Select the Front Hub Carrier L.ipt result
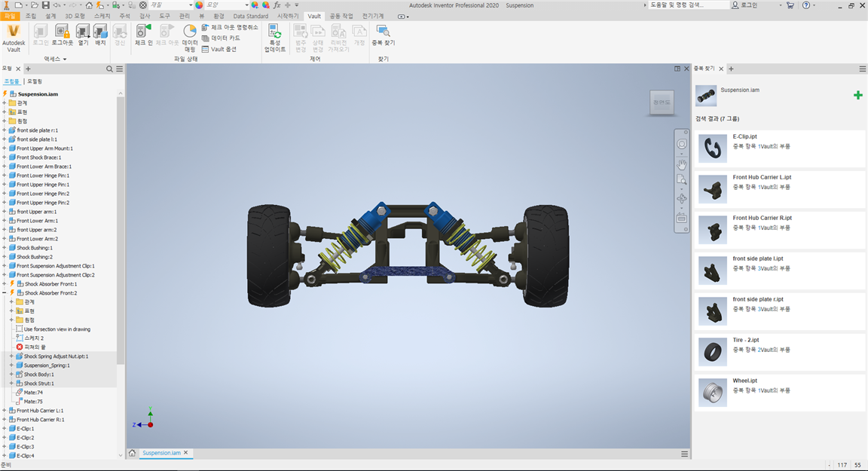The width and height of the screenshot is (868, 471). coord(780,189)
